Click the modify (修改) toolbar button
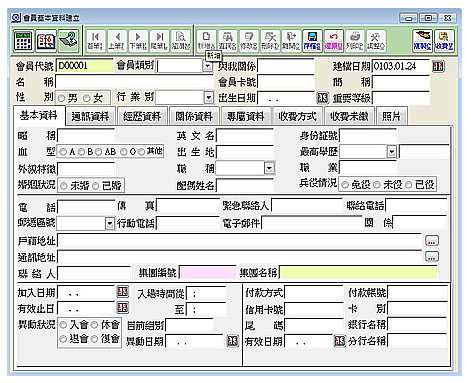 coord(249,41)
